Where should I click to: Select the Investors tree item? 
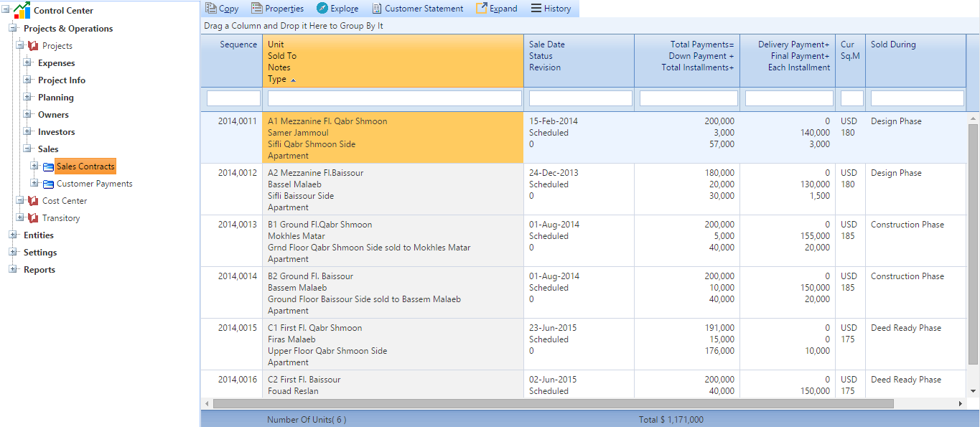point(56,132)
